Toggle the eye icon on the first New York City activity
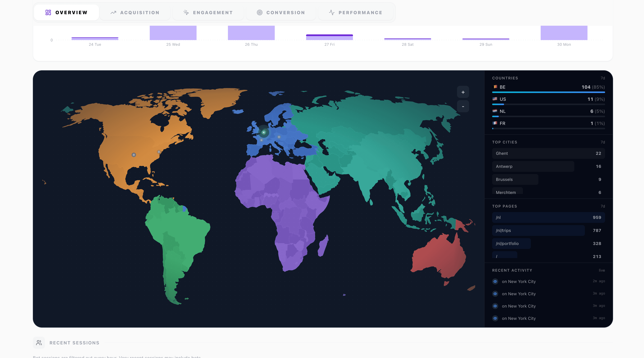This screenshot has height=358, width=644. pos(495,281)
